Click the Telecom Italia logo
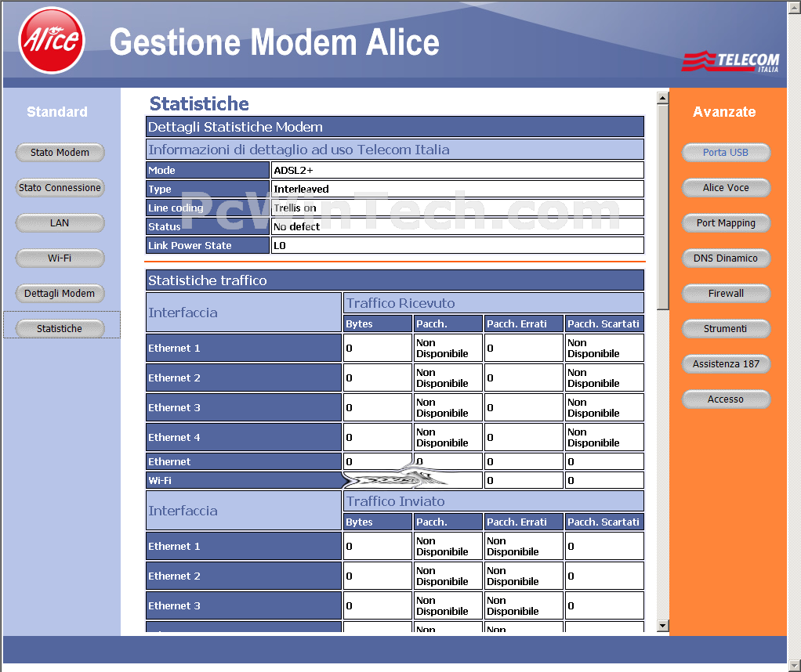 (730, 61)
